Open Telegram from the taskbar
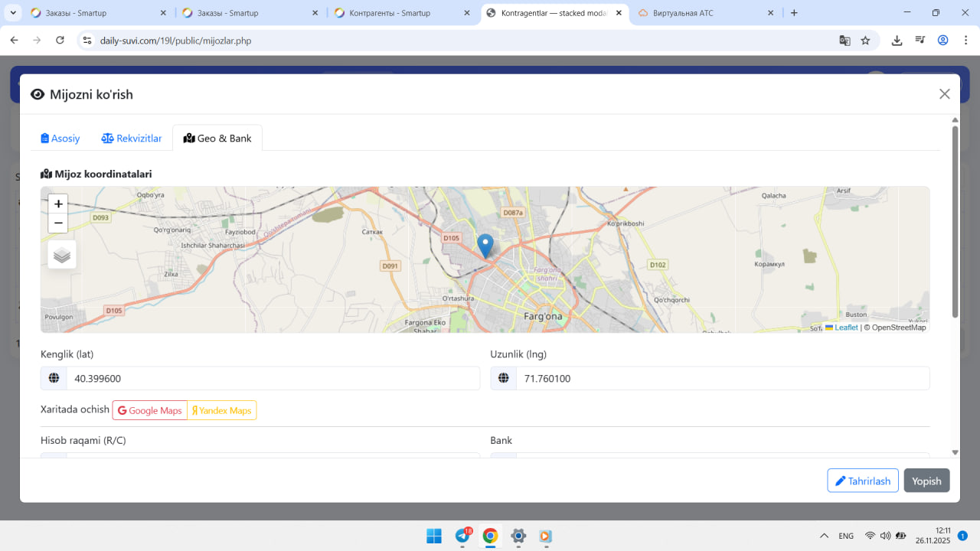Image resolution: width=980 pixels, height=551 pixels. pos(462,536)
